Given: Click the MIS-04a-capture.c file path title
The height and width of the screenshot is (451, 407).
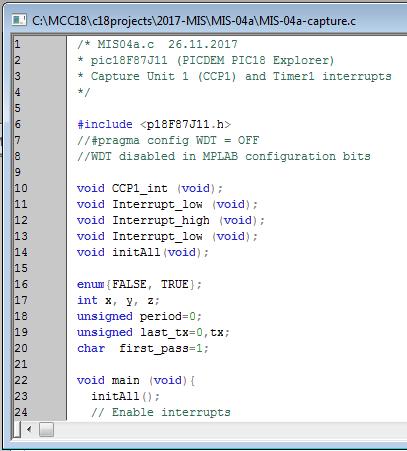Looking at the screenshot, I should tap(194, 21).
